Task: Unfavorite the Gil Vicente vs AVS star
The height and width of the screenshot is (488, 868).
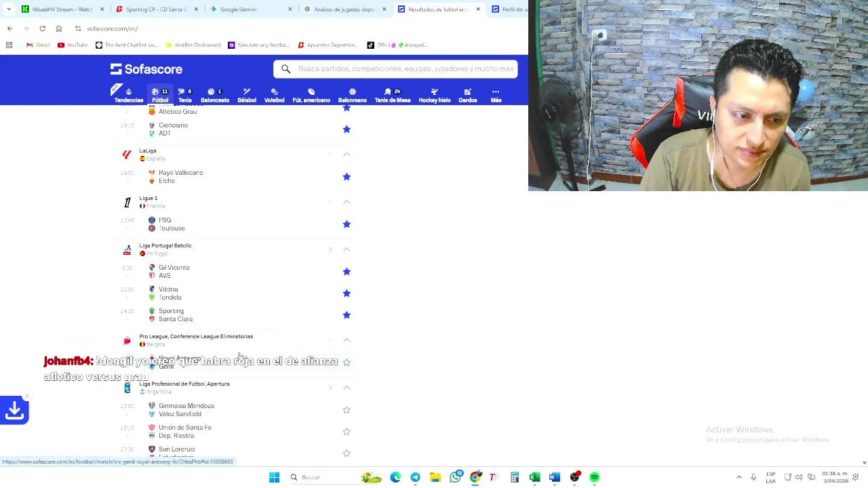Action: pos(347,271)
